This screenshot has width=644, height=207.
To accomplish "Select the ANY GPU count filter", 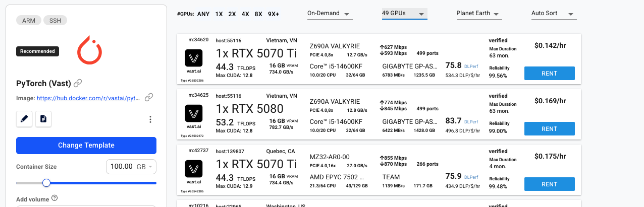I will pos(203,14).
